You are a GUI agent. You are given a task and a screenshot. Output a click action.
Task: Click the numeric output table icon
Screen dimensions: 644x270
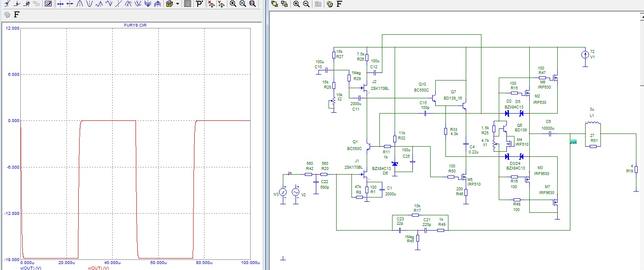point(188,4)
